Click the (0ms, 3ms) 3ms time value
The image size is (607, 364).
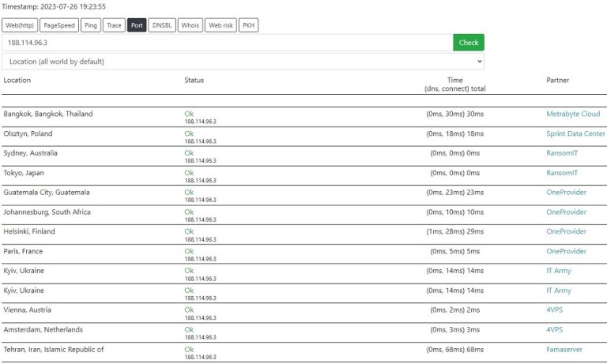pyautogui.click(x=455, y=329)
